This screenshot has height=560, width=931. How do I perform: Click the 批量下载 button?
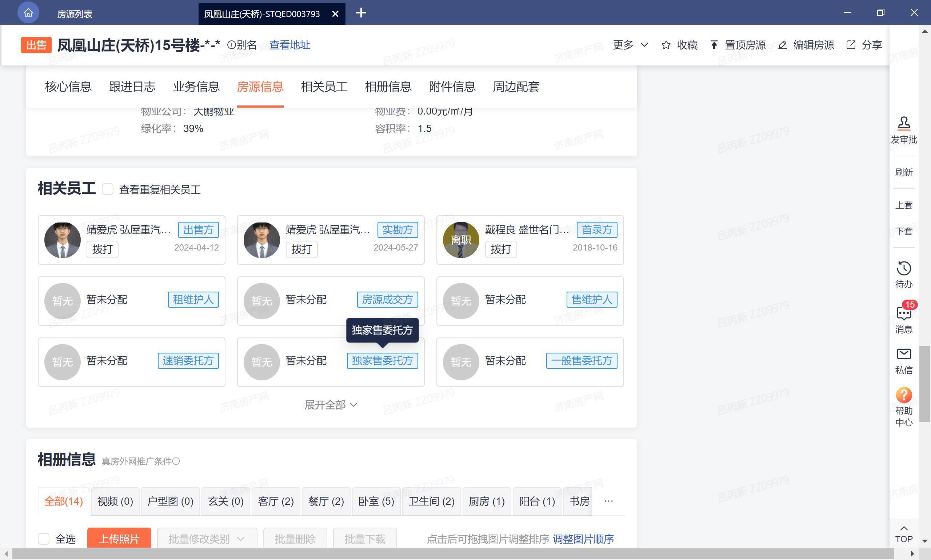[365, 539]
